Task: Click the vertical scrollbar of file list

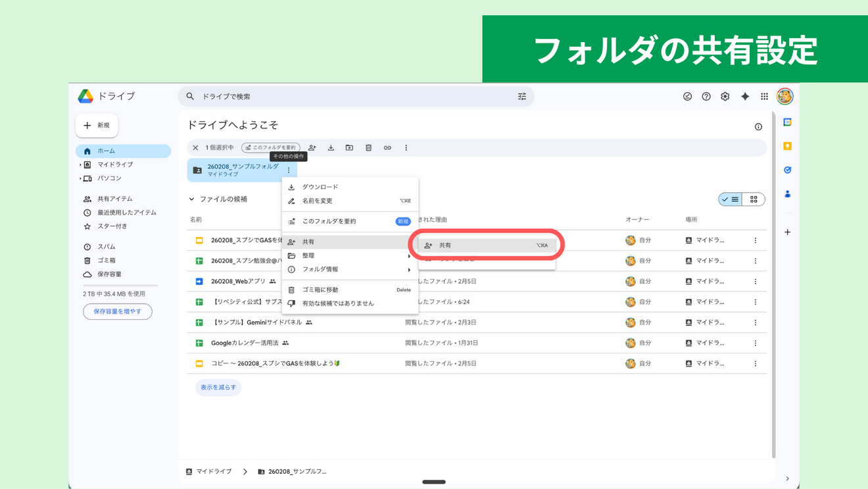Action: click(773, 286)
